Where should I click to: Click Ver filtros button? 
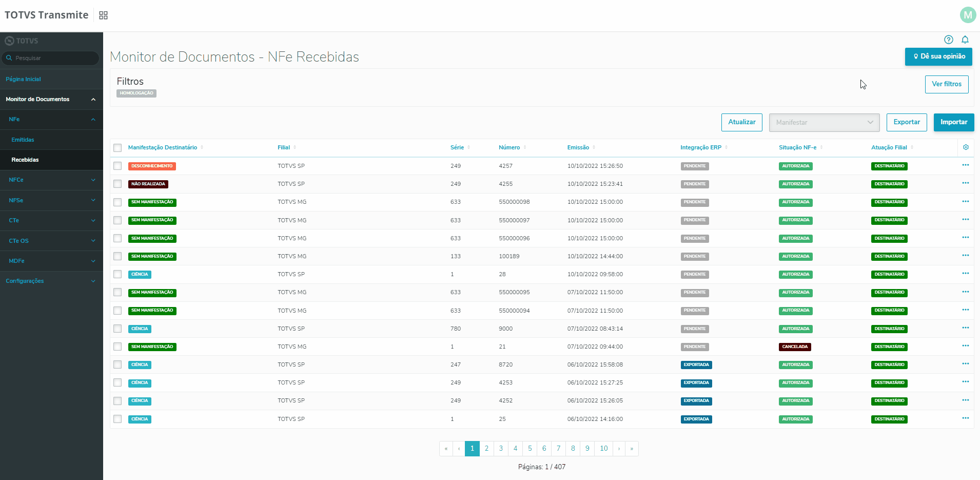coord(947,84)
